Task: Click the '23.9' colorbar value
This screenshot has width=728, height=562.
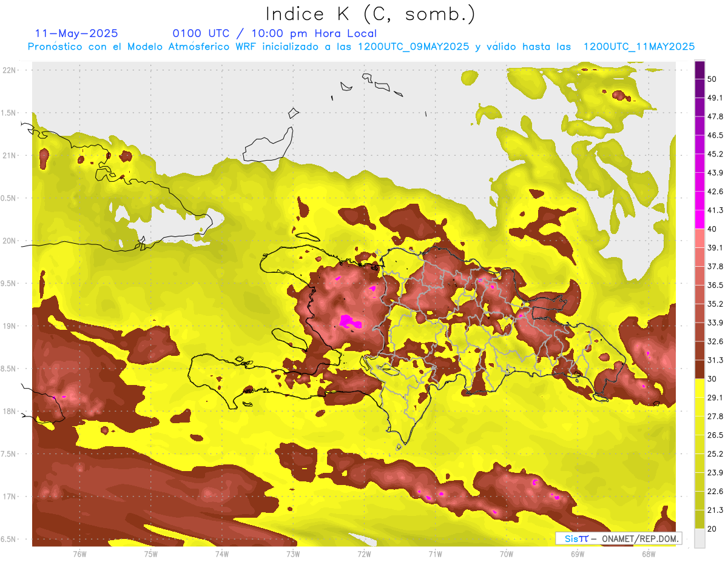Action: pos(715,473)
